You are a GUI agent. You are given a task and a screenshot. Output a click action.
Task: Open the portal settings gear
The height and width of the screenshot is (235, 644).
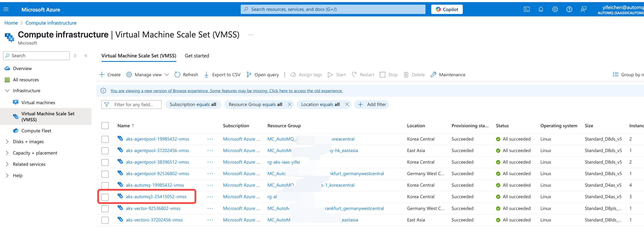[x=555, y=10]
